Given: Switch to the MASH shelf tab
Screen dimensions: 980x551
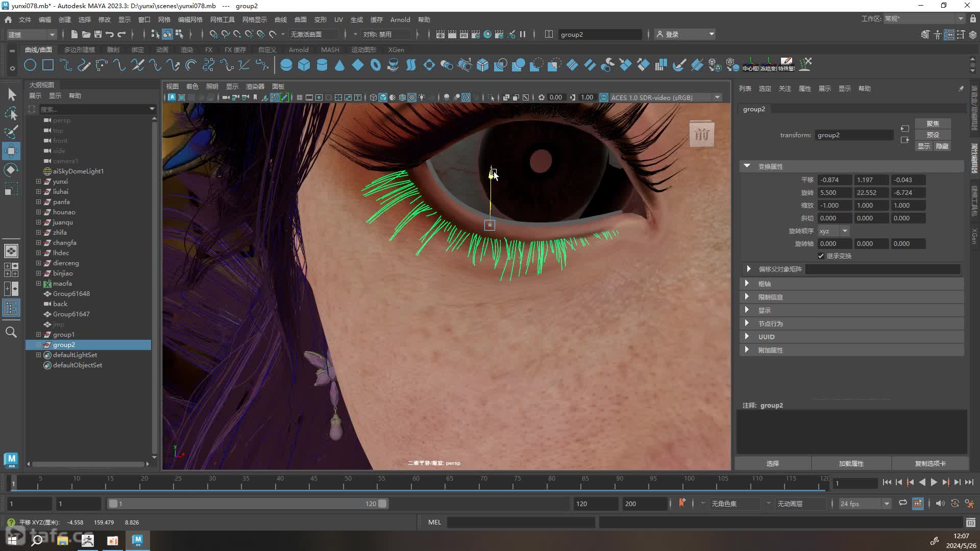Looking at the screenshot, I should tap(330, 49).
